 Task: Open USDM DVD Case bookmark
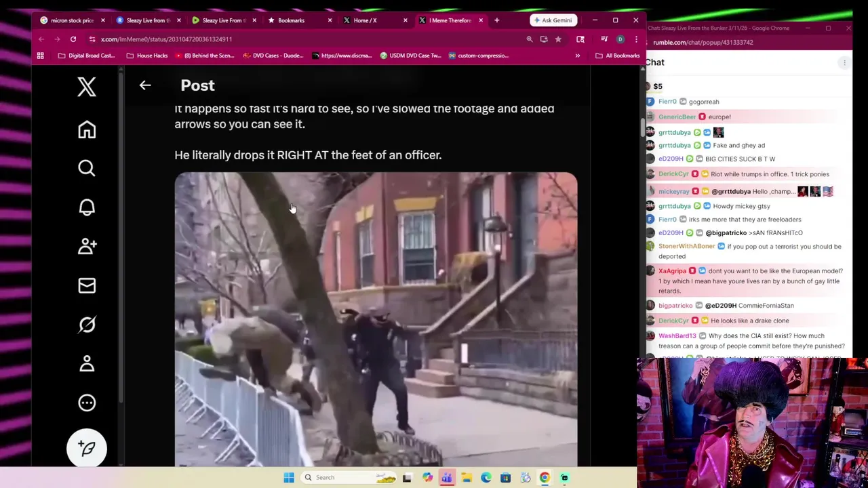(x=411, y=56)
